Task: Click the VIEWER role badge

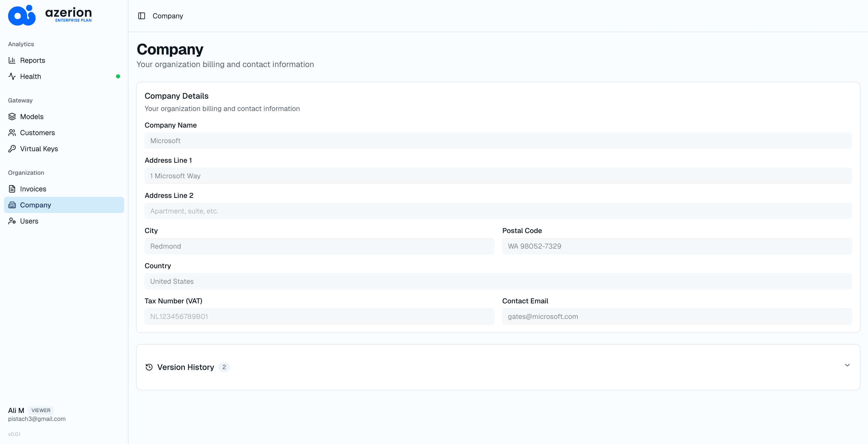Action: [41, 410]
